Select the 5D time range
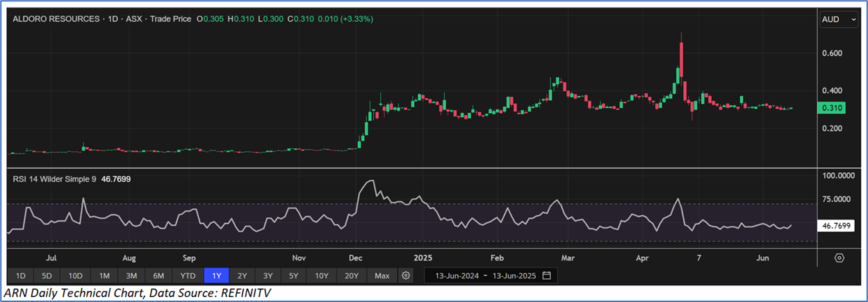Viewport: 868px width, 302px height. pos(47,276)
